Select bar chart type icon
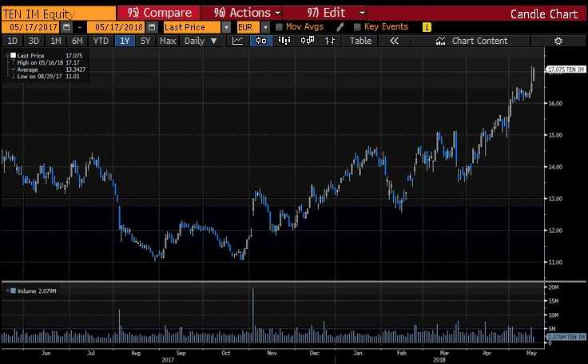This screenshot has width=588, height=364. coord(284,41)
